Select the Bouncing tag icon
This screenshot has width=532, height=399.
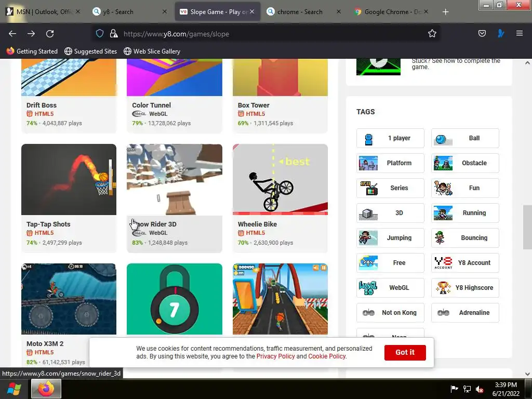[440, 238]
